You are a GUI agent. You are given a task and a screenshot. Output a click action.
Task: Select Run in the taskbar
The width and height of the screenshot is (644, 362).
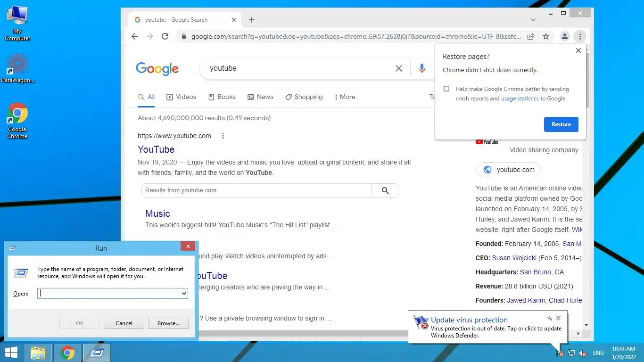[97, 353]
